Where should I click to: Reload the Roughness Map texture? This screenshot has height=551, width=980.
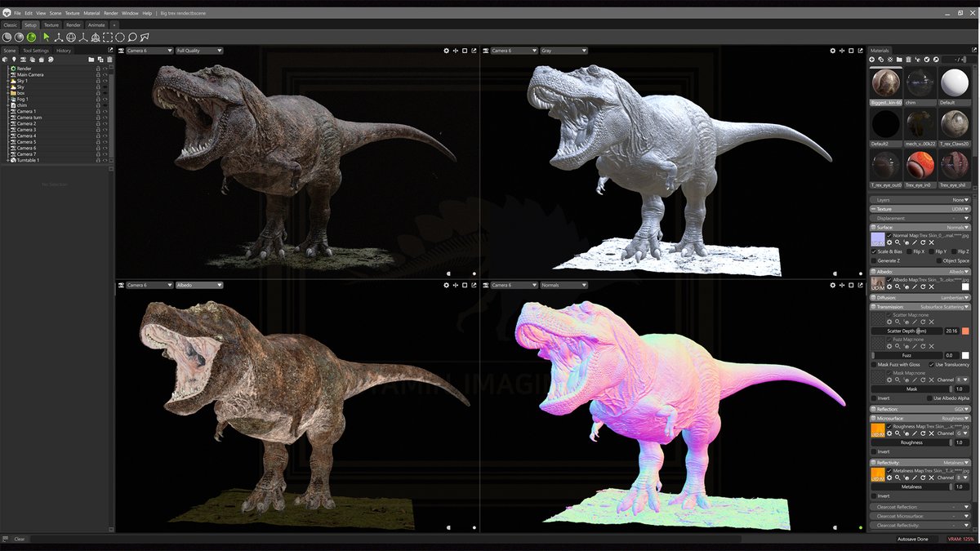(x=923, y=433)
